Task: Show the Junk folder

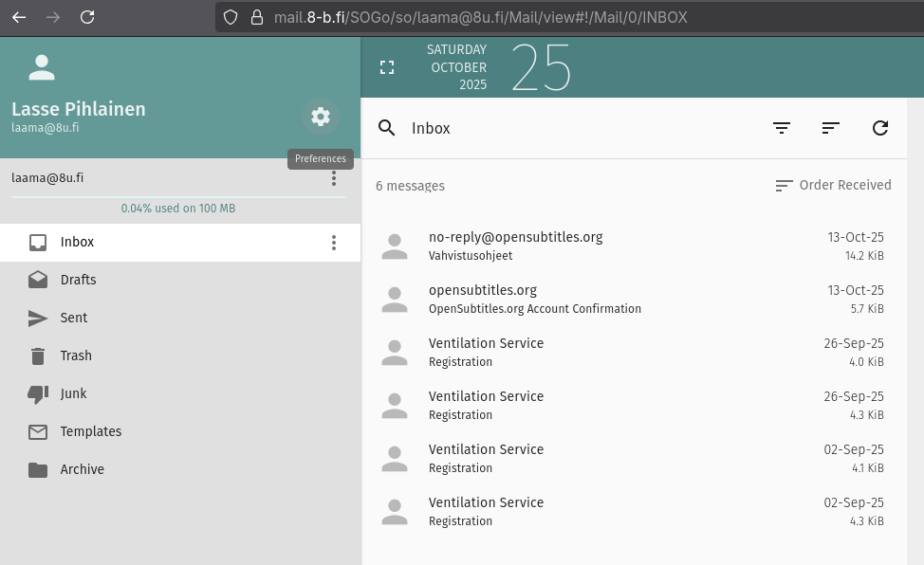Action: click(74, 393)
